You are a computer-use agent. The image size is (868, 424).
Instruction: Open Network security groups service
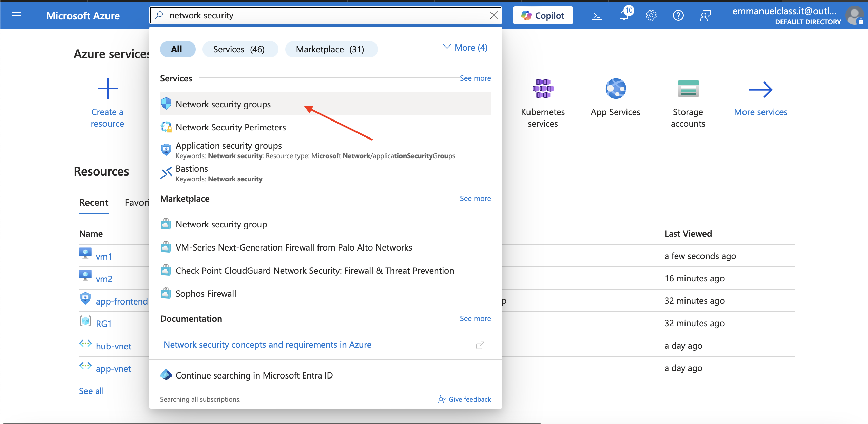325,104
